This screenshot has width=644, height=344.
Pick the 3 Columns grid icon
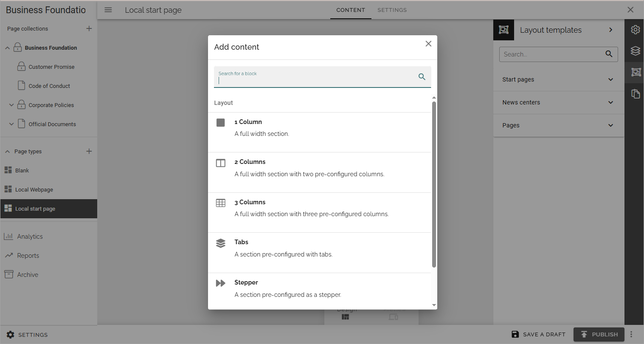pyautogui.click(x=221, y=203)
